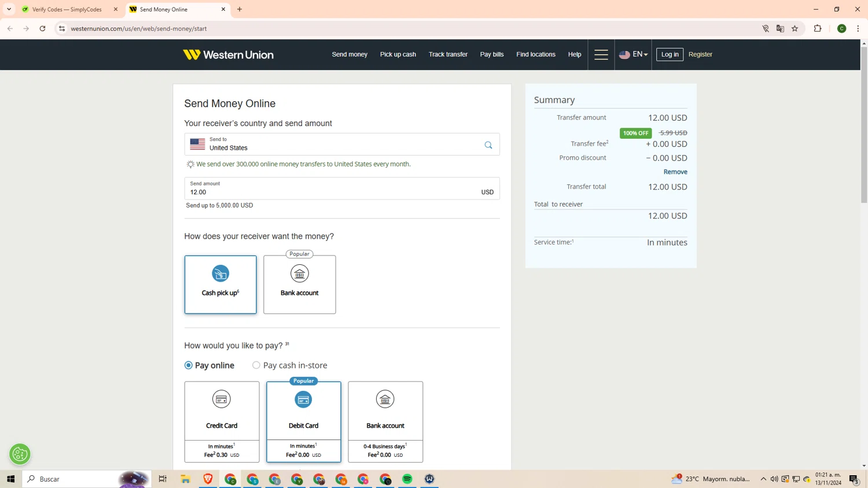Image resolution: width=868 pixels, height=488 pixels.
Task: Reload the page with the refresh icon
Action: coord(42,28)
